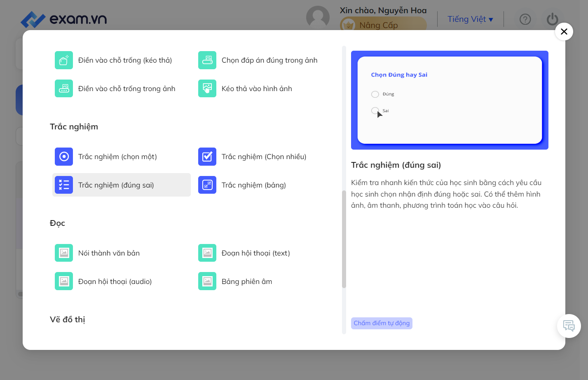Image resolution: width=588 pixels, height=380 pixels.
Task: Select 'Trắc nghiệm (bảng)' label
Action: point(254,185)
